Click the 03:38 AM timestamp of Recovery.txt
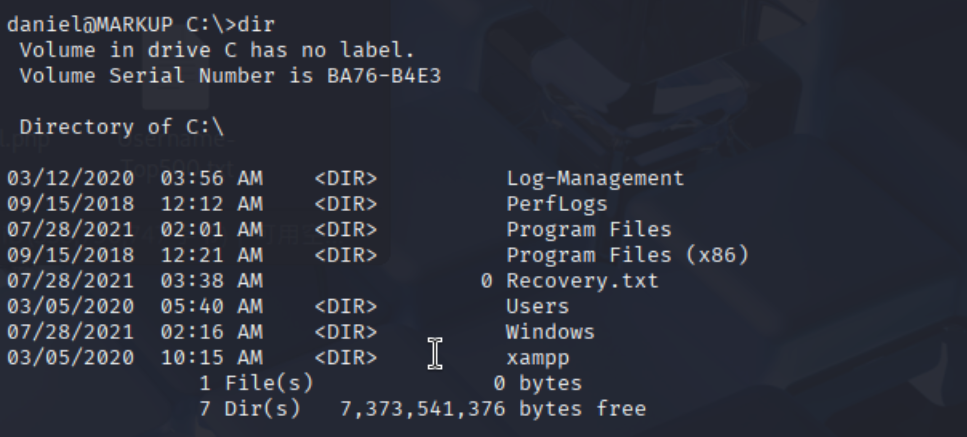This screenshot has width=967, height=437. 212,281
